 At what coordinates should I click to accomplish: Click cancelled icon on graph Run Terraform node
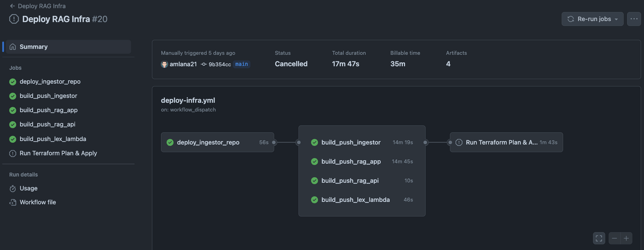[x=459, y=142]
